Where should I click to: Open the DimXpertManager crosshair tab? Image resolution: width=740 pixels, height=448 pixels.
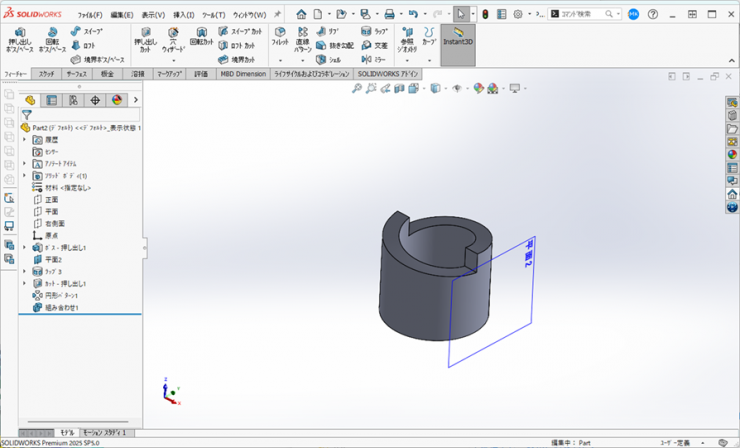[x=95, y=100]
